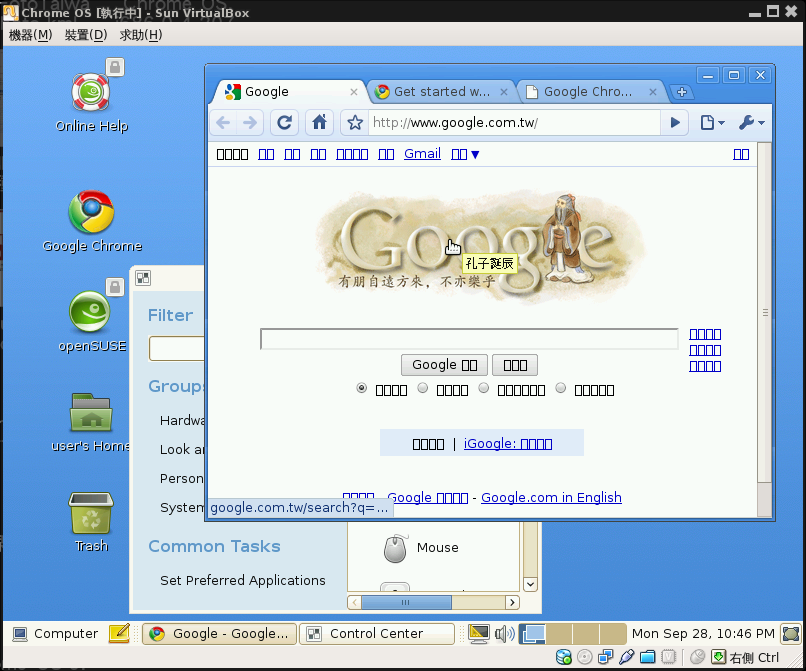Close the Get started tab

click(504, 92)
